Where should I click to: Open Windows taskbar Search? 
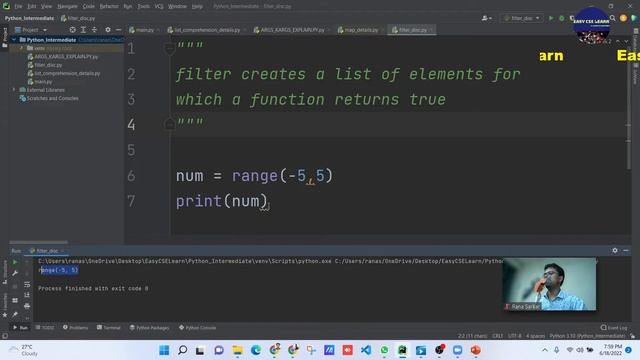[x=182, y=350]
